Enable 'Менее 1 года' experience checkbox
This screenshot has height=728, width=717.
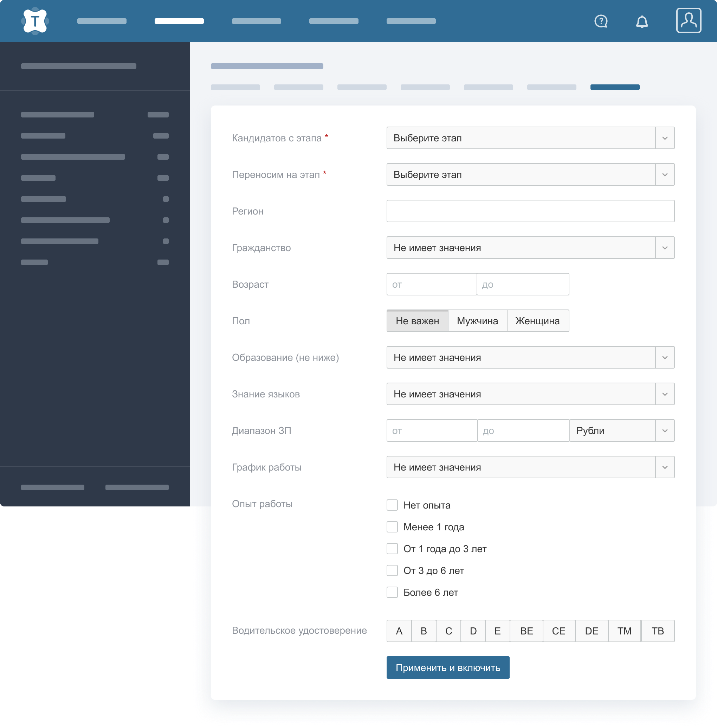pyautogui.click(x=392, y=527)
